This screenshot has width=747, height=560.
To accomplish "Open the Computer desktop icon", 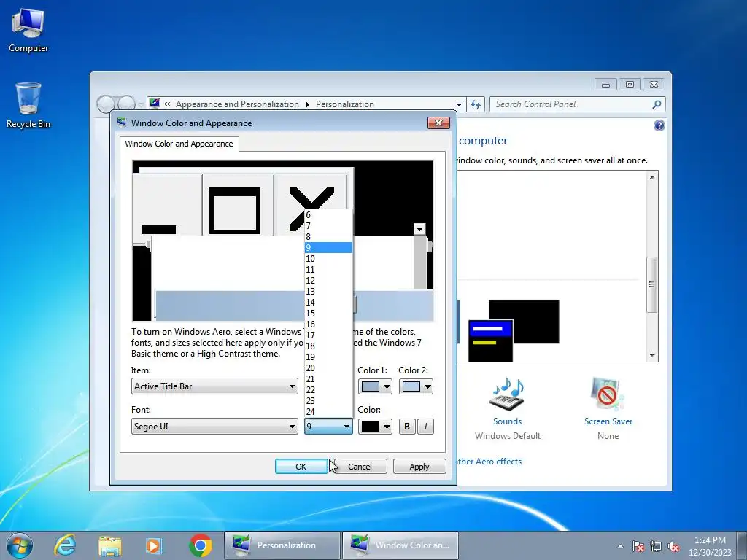I will coord(28,31).
